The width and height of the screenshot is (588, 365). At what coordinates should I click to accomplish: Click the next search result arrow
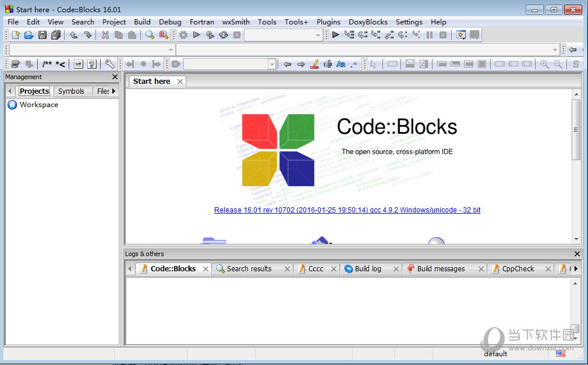click(301, 64)
